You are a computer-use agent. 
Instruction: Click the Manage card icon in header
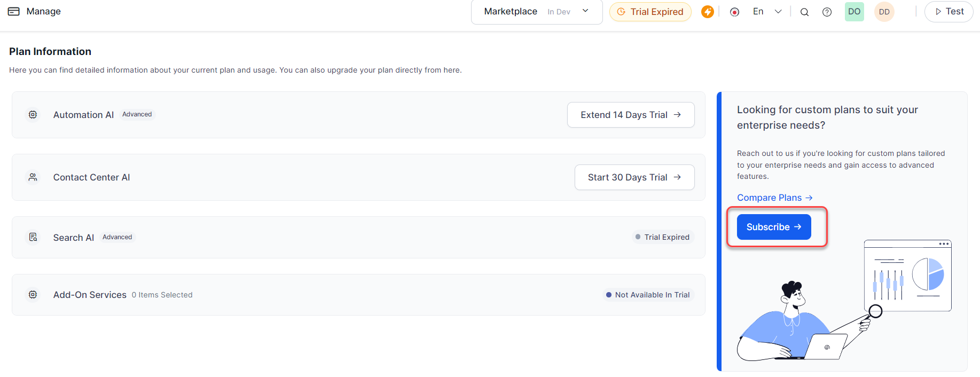[x=14, y=11]
